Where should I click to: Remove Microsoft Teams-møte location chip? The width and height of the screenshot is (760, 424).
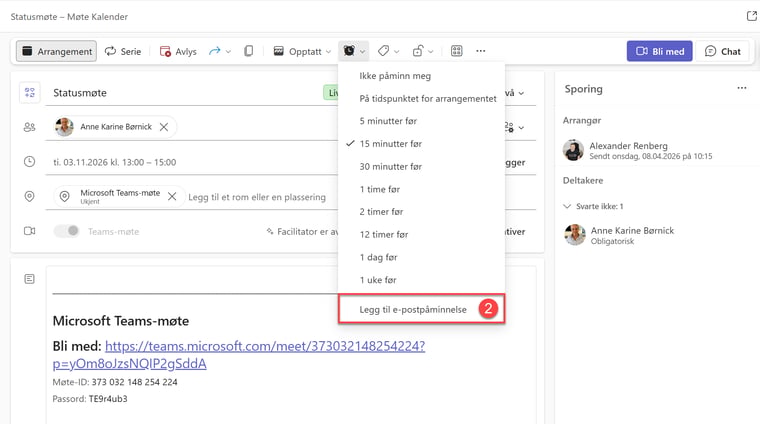[172, 196]
